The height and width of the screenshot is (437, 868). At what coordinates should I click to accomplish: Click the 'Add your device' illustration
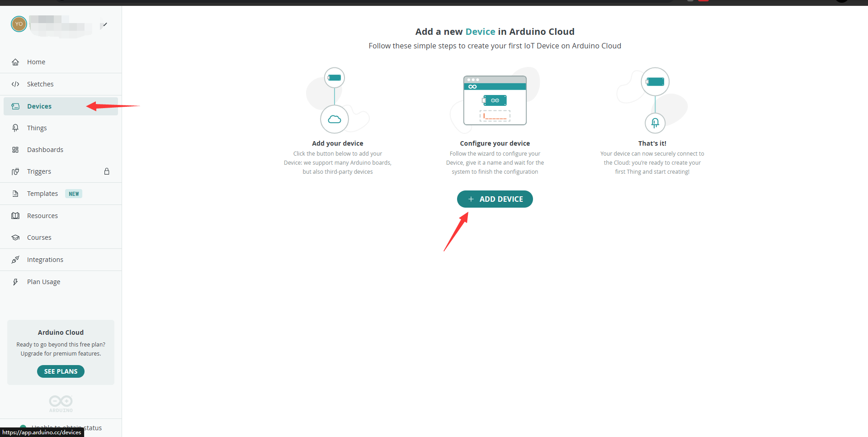click(337, 100)
